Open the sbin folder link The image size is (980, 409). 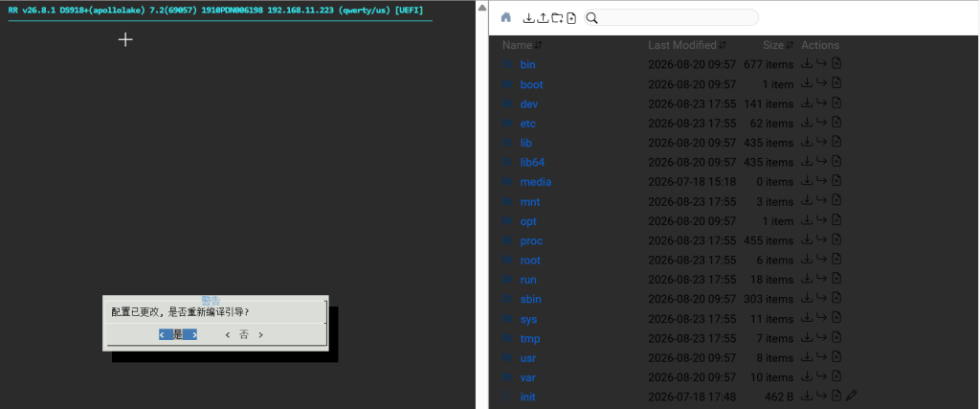tap(530, 299)
